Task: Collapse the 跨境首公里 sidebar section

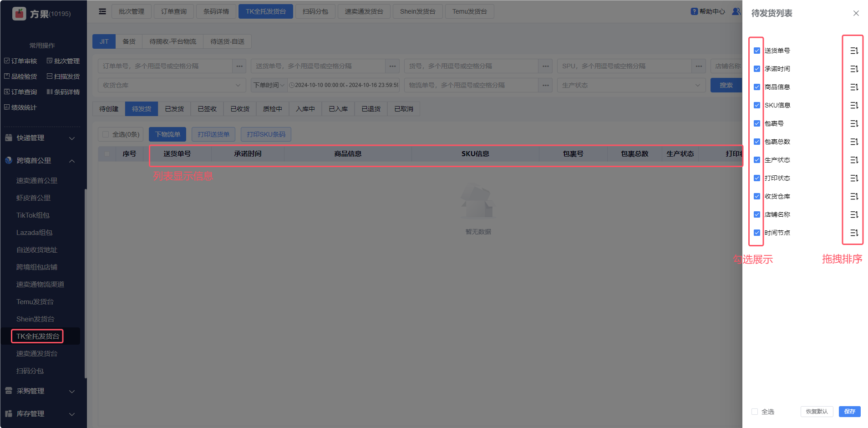Action: [40, 161]
